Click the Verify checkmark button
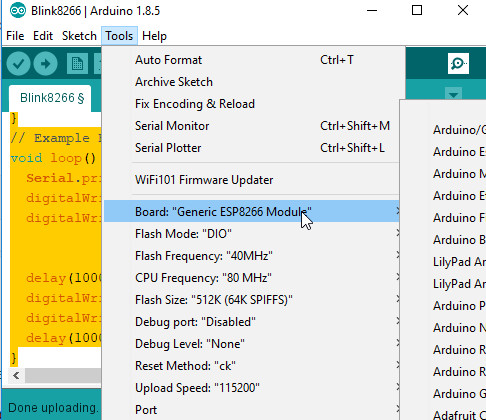 tap(18, 63)
